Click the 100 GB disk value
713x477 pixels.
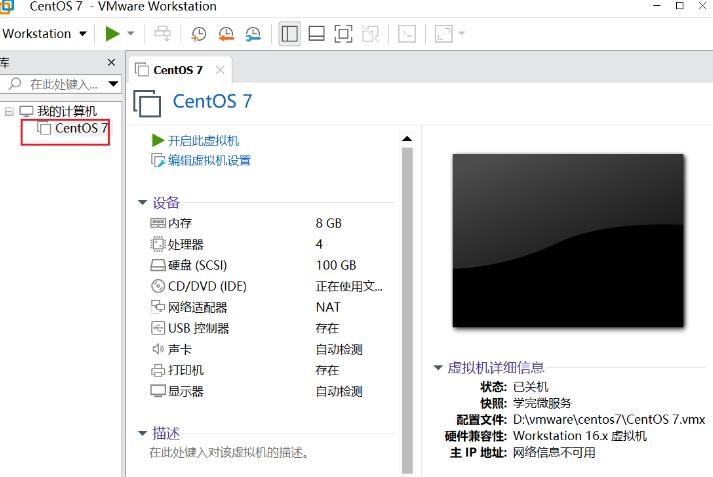tap(336, 265)
